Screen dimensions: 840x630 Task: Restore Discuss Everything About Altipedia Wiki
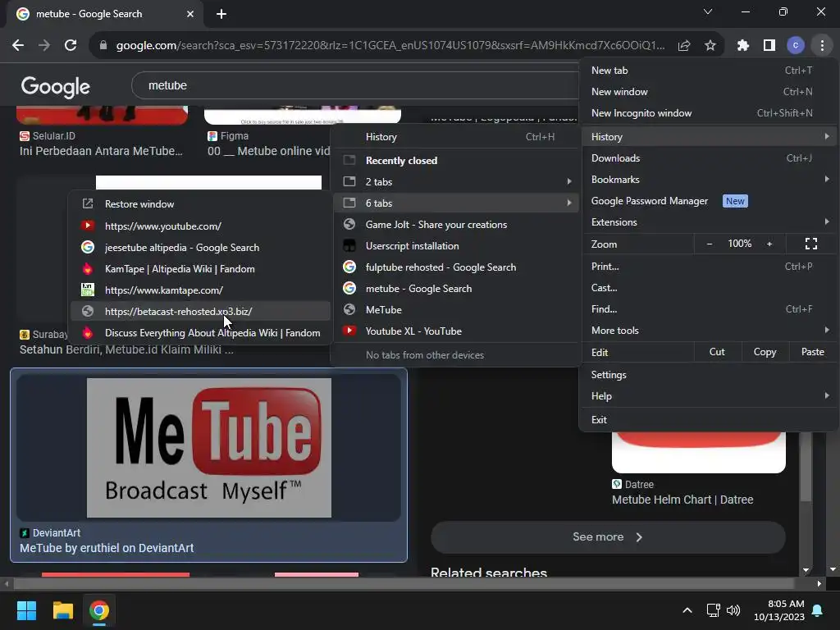click(x=200, y=333)
